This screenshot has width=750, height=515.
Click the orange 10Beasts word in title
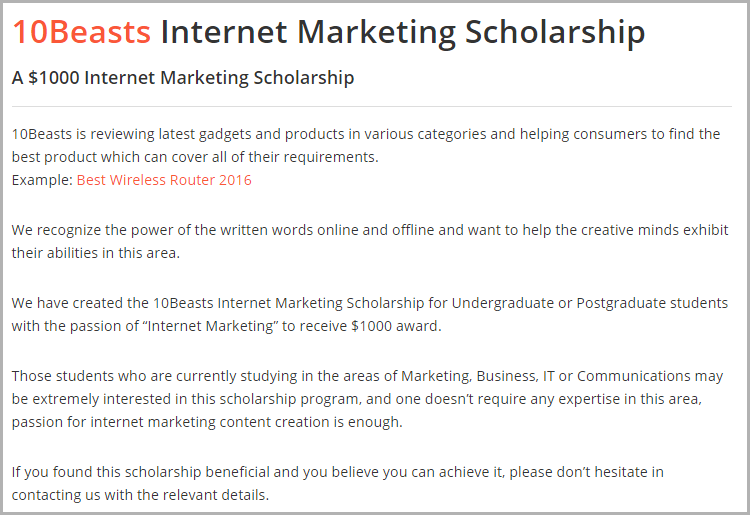pyautogui.click(x=81, y=33)
